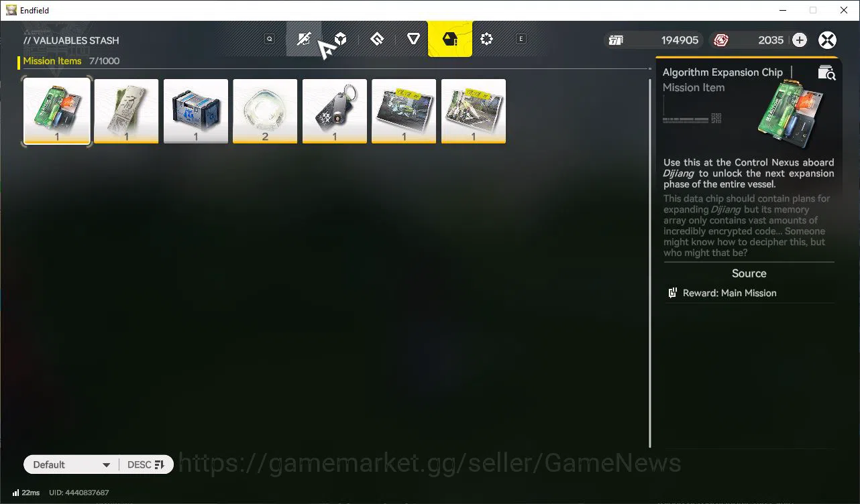Image resolution: width=860 pixels, height=504 pixels.
Task: Select the Algorithm Expansion Chip item
Action: pos(57,111)
